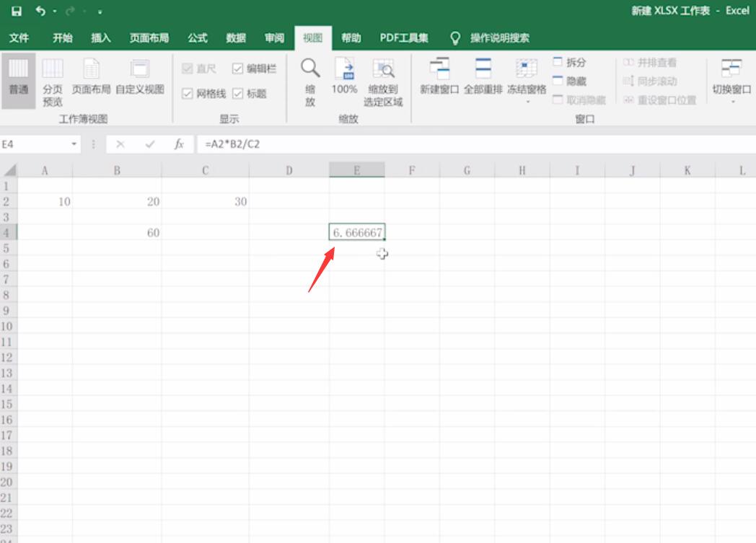
Task: Select column A header
Action: (45, 170)
